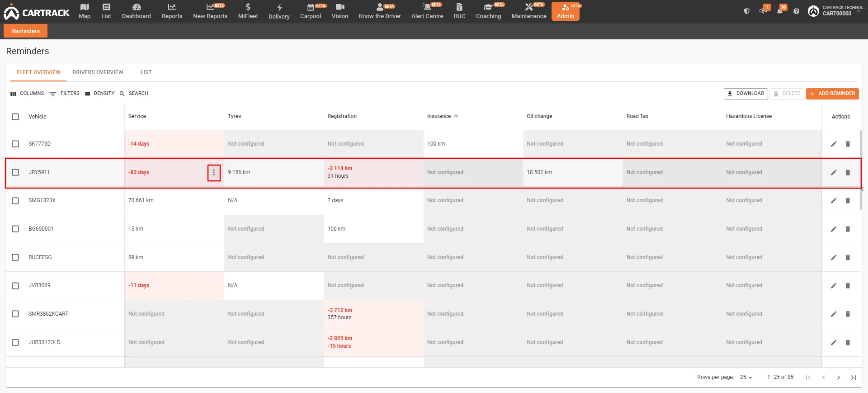Click the '70 661 km' service cell
868x393 pixels.
pyautogui.click(x=175, y=200)
